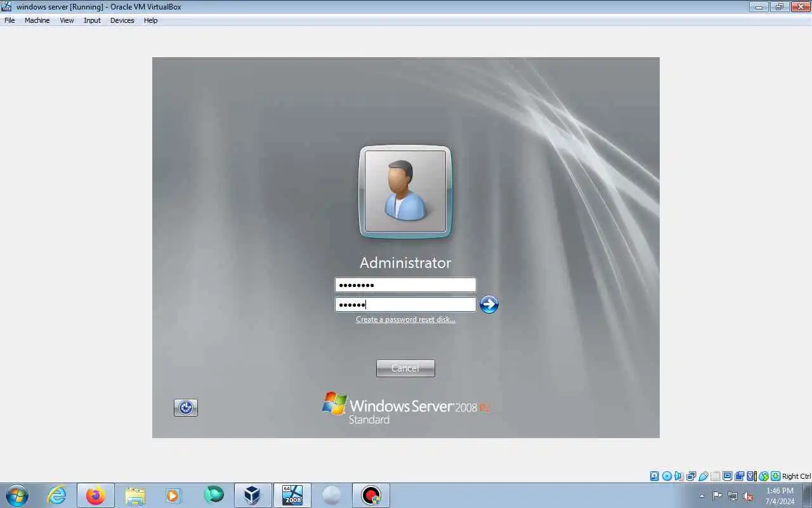812x508 pixels.
Task: Click the shared folders status icon
Action: [x=715, y=476]
